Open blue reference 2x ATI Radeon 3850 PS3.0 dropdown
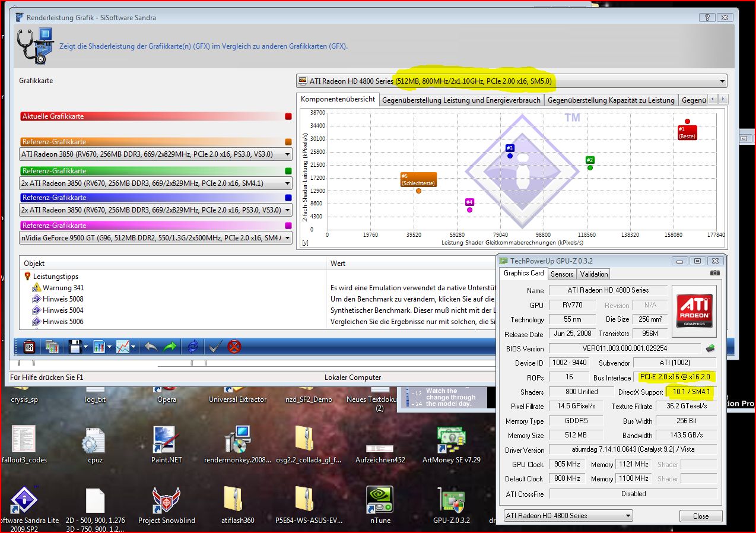Viewport: 756px width, 533px height. tap(155, 210)
